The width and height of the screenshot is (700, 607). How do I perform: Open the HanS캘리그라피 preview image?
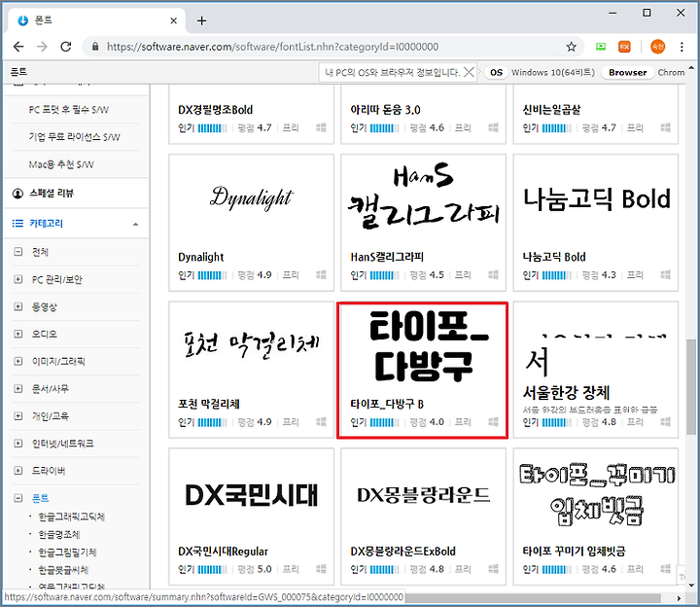(x=423, y=197)
